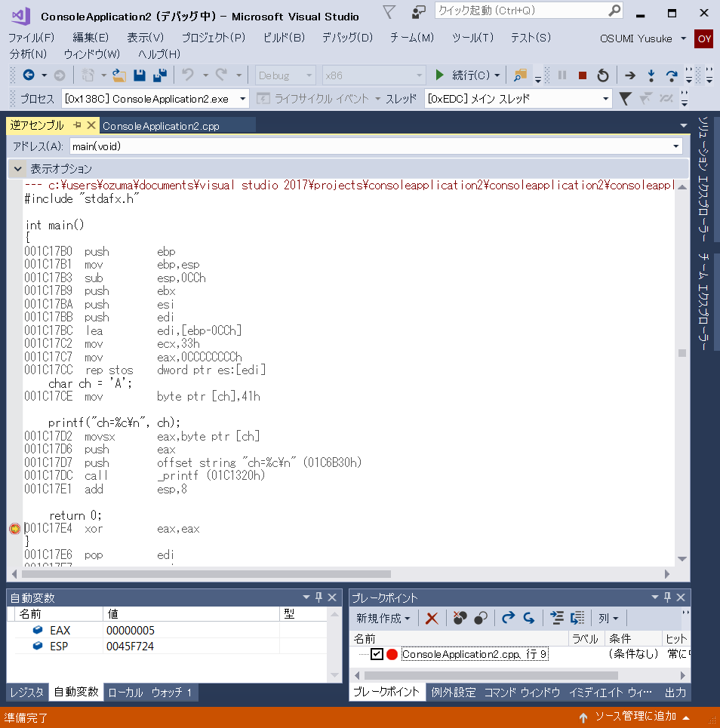720x728 pixels.
Task: Pin the Breakpoints panel
Action: click(x=667, y=597)
